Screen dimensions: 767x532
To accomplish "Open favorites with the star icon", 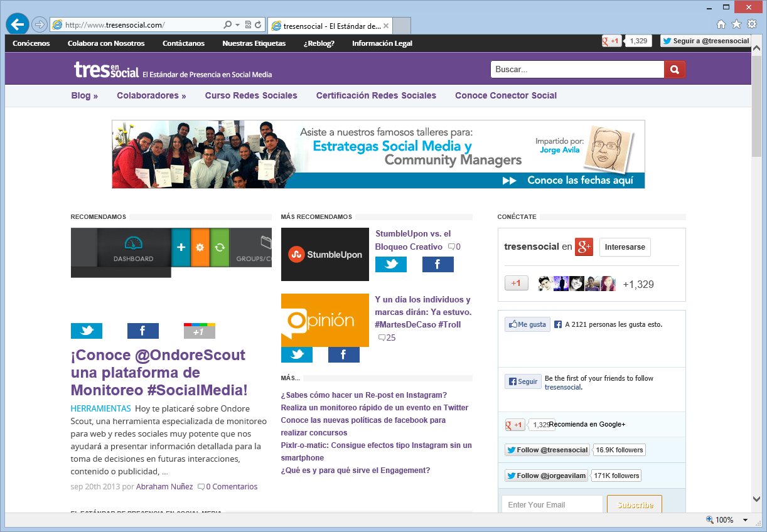I will click(736, 24).
